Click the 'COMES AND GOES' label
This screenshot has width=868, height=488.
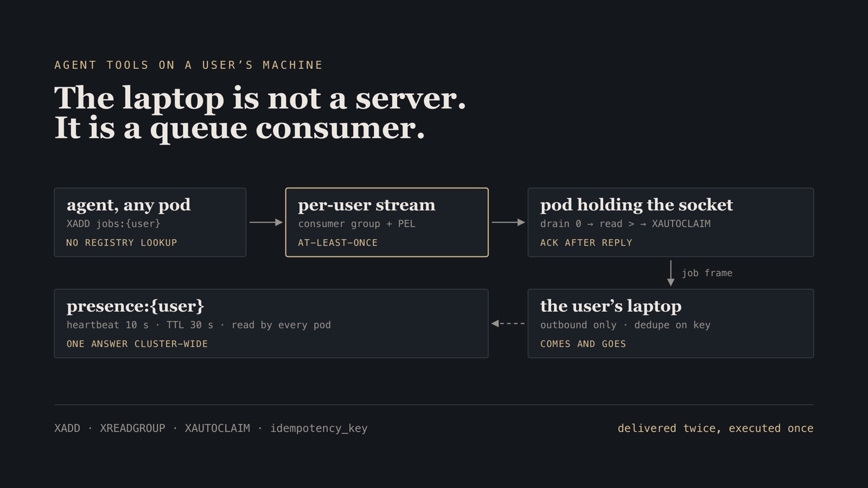(583, 344)
